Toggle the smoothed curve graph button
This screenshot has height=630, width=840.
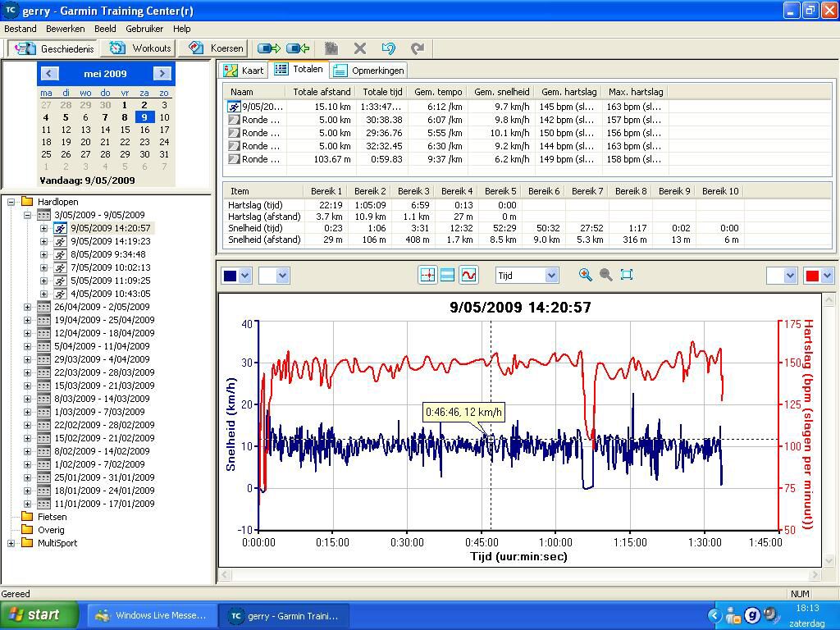coord(468,276)
